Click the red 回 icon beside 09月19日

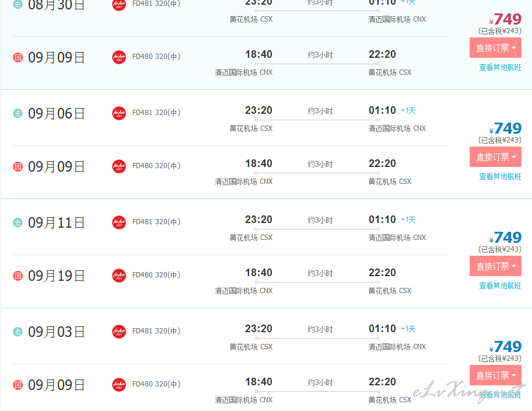pyautogui.click(x=17, y=276)
